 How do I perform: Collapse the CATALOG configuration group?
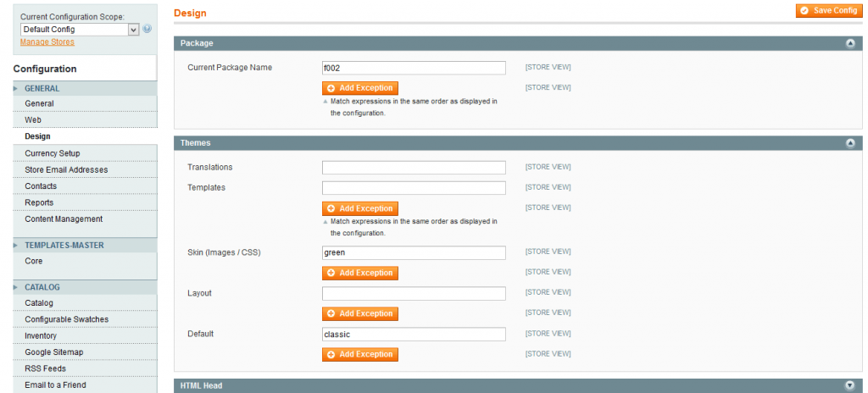coord(42,287)
